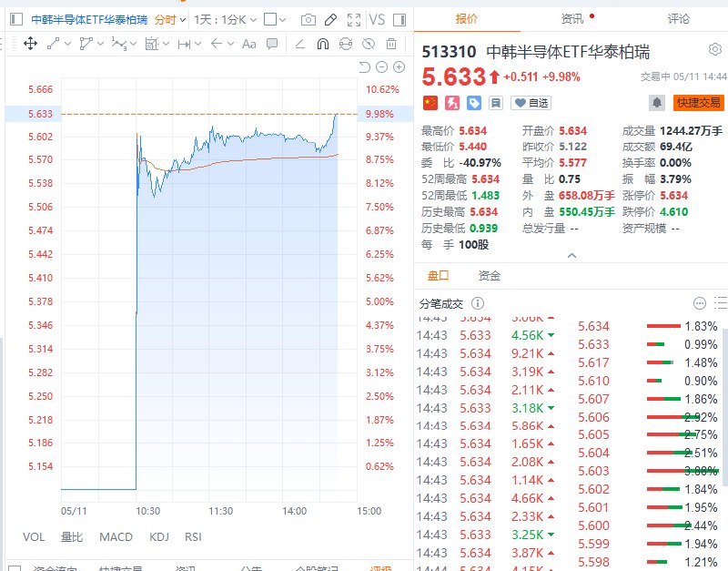Switch to the 报价 tab

(x=466, y=19)
